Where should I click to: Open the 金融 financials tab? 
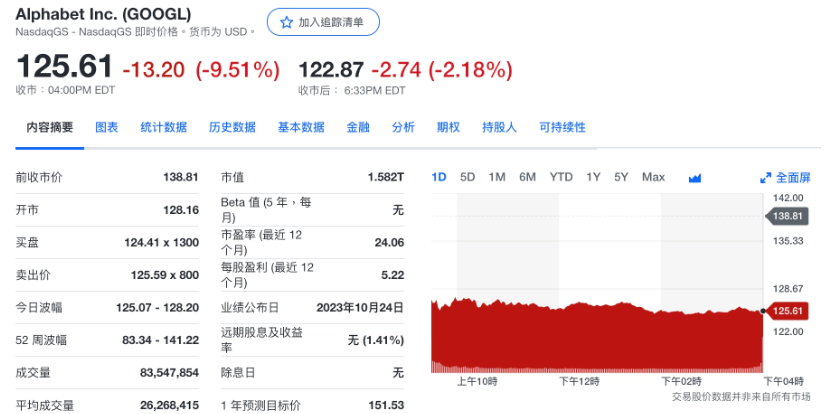(358, 127)
